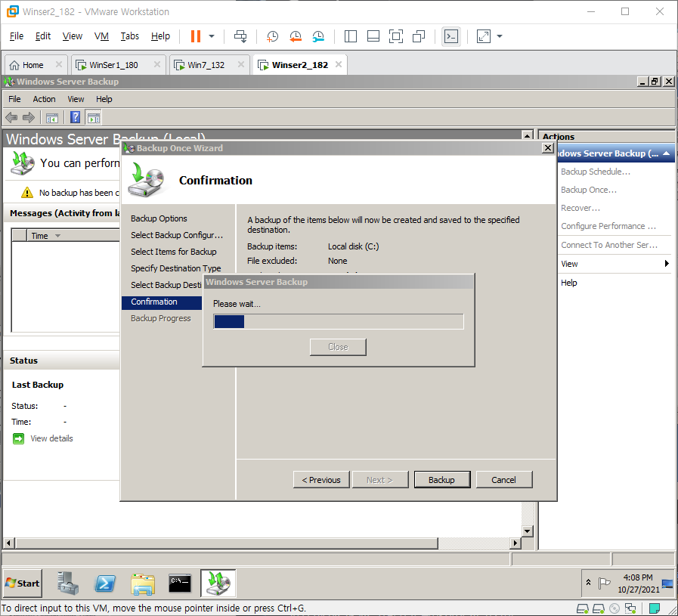
Task: Open Server Manager from the taskbar
Action: point(68,583)
